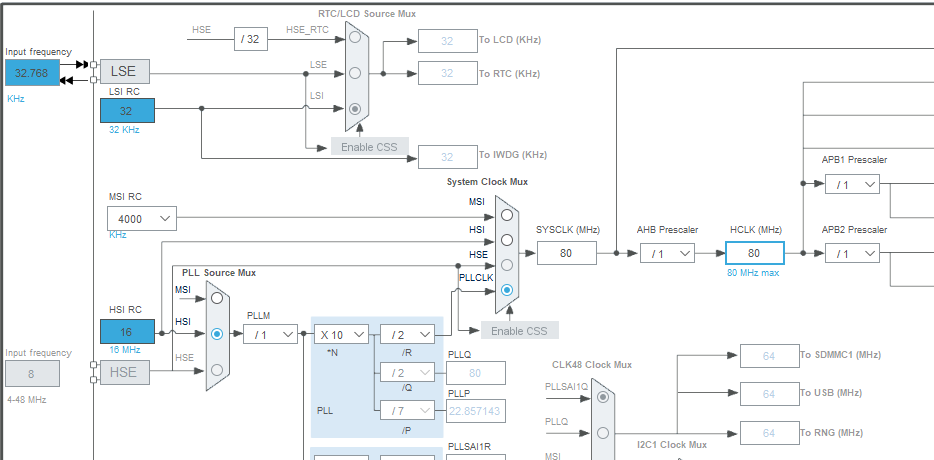The height and width of the screenshot is (460, 934).
Task: Click the PLLQ 80 output box
Action: click(x=475, y=373)
